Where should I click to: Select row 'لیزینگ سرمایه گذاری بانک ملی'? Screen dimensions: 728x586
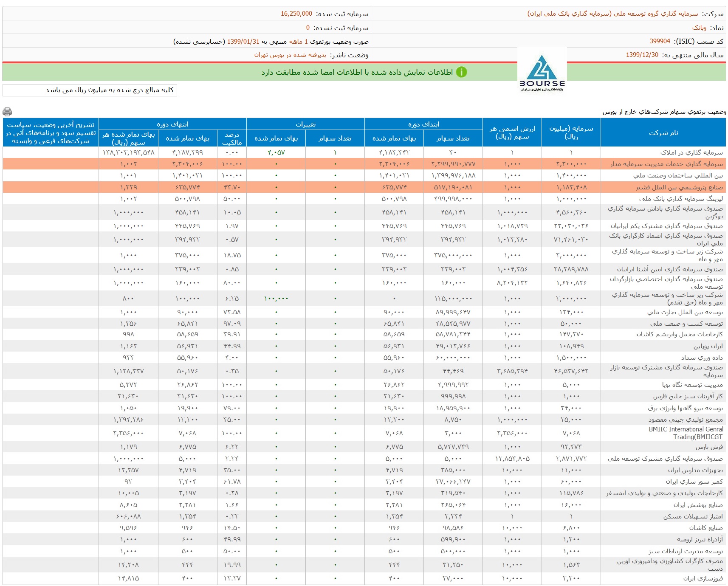pyautogui.click(x=364, y=199)
